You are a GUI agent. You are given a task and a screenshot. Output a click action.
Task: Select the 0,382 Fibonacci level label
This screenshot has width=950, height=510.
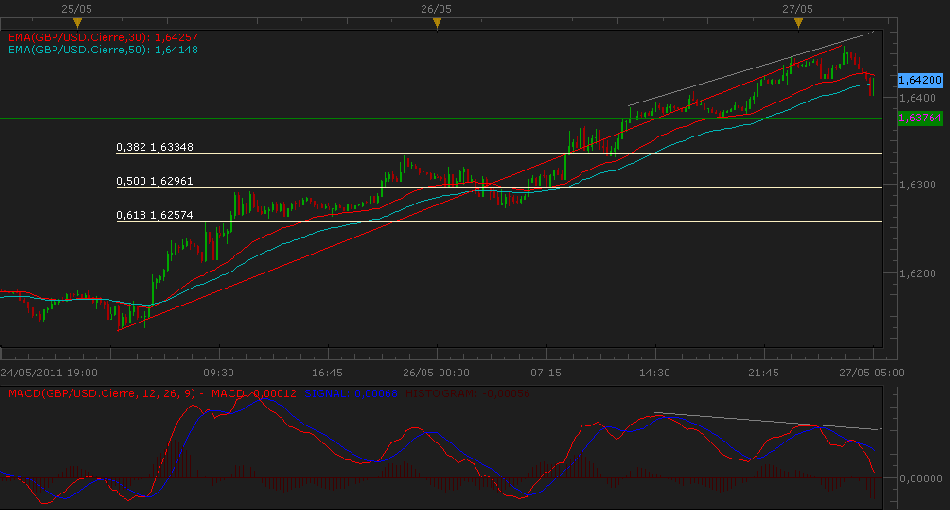(x=155, y=148)
